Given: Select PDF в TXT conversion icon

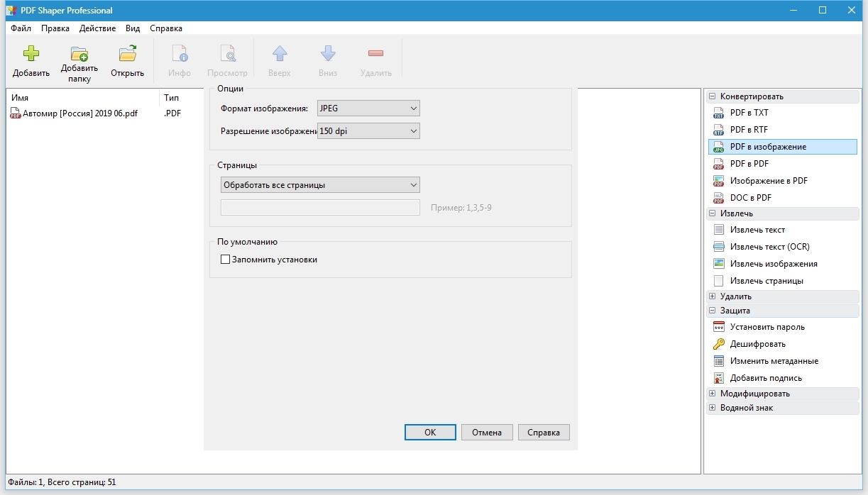Looking at the screenshot, I should click(718, 113).
